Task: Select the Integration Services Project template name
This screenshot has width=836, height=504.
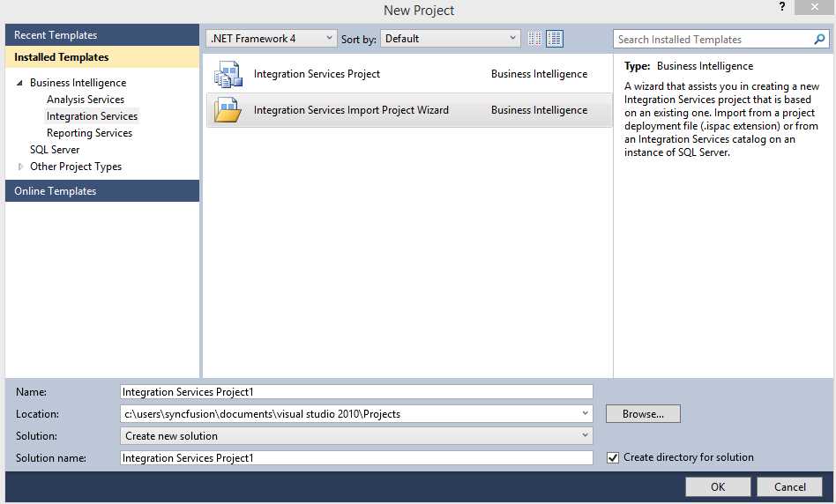Action: point(317,74)
